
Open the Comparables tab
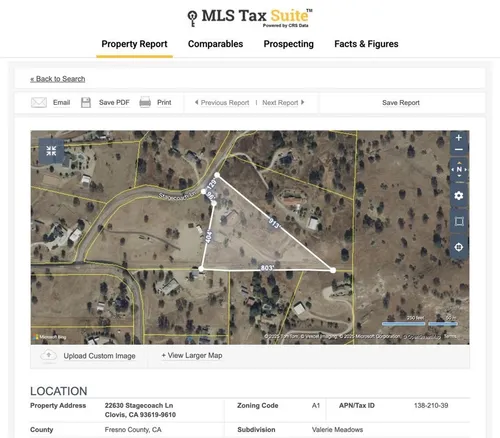(x=215, y=44)
